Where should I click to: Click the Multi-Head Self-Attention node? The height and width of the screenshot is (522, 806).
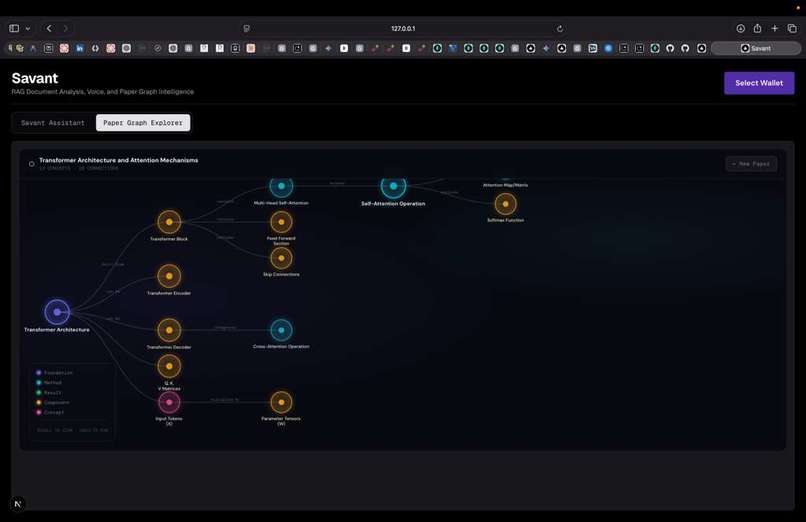[x=281, y=187]
